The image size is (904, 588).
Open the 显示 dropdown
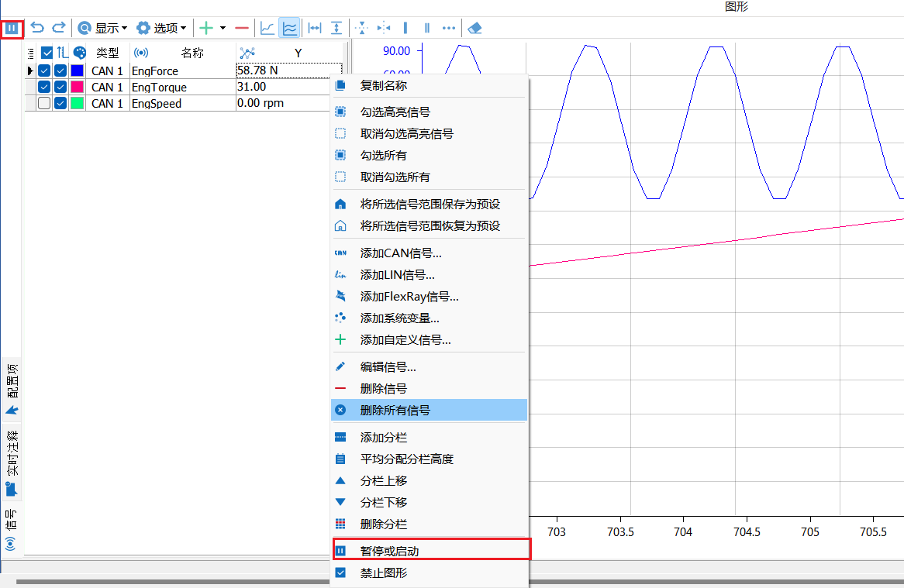[102, 28]
